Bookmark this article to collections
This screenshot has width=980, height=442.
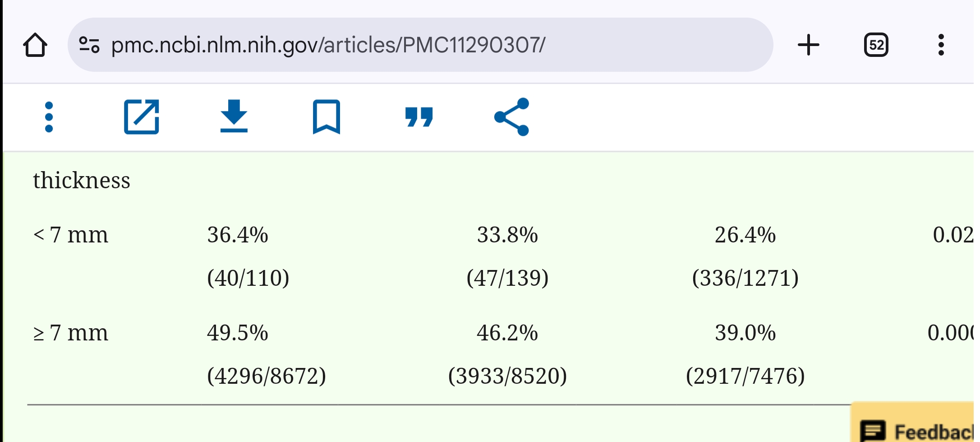click(326, 117)
